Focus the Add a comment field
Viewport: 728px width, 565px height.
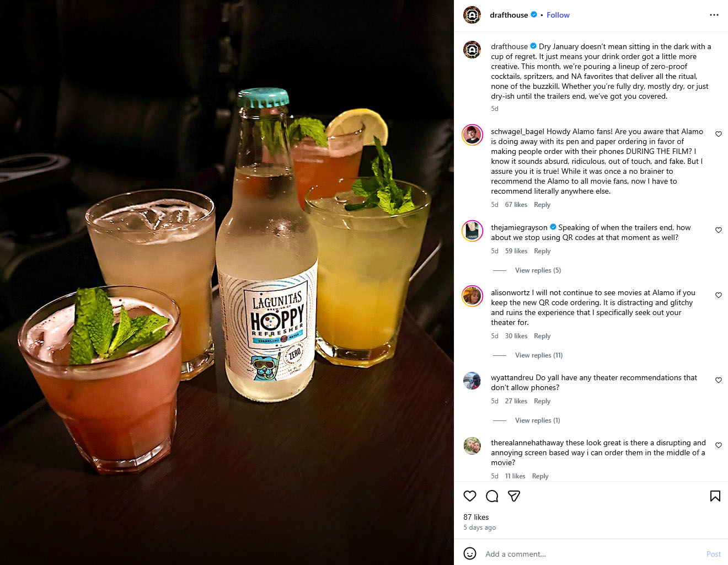591,554
